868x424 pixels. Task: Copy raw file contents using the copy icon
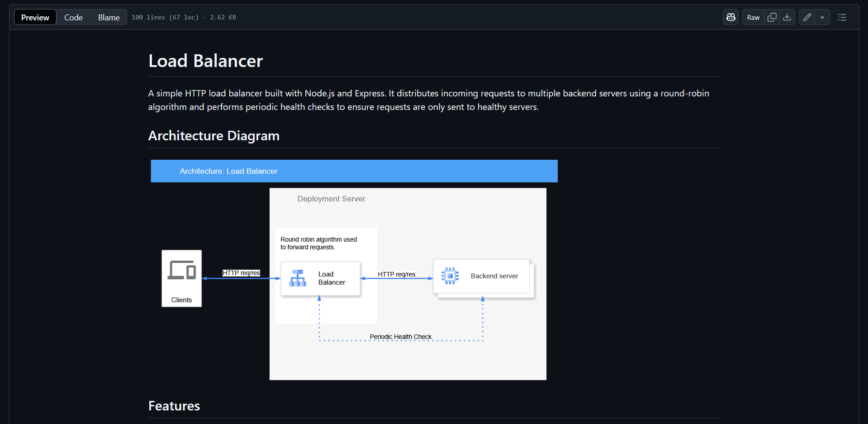(x=772, y=17)
